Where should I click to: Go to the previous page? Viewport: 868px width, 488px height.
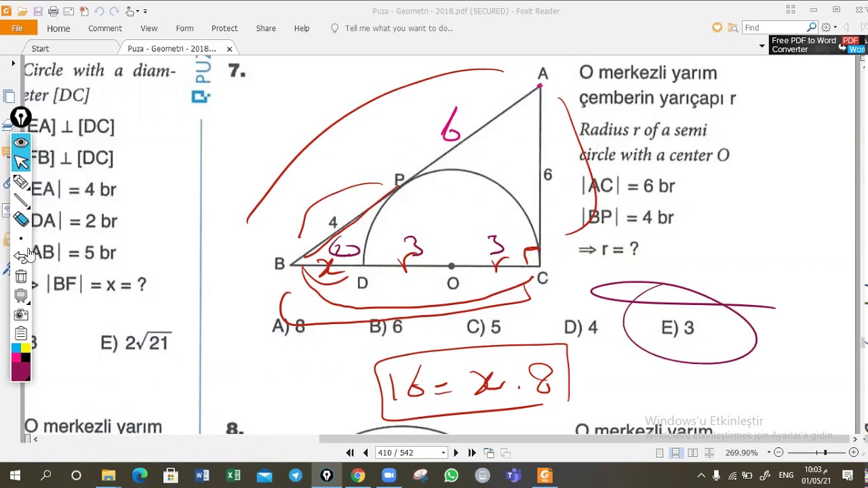[366, 453]
